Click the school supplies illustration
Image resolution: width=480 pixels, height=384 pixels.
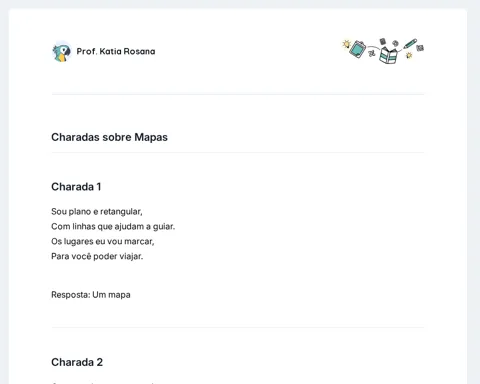383,51
